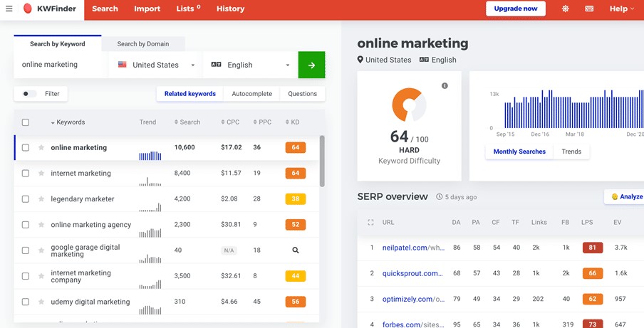Click the 64 KD badge for online marketing
644x328 pixels.
coord(296,147)
